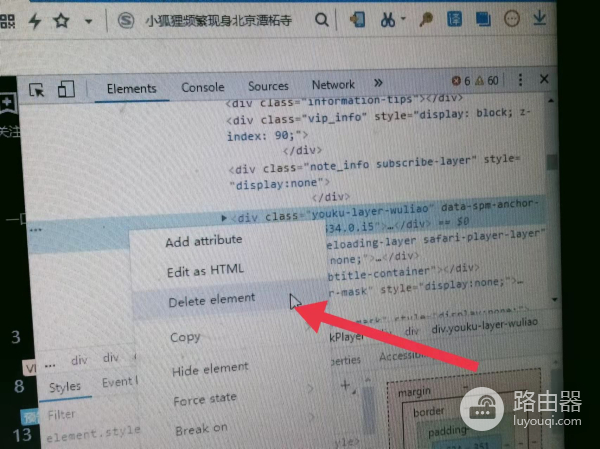This screenshot has width=600, height=449.
Task: Open dropdown arrow beside star icon
Action: tap(88, 20)
